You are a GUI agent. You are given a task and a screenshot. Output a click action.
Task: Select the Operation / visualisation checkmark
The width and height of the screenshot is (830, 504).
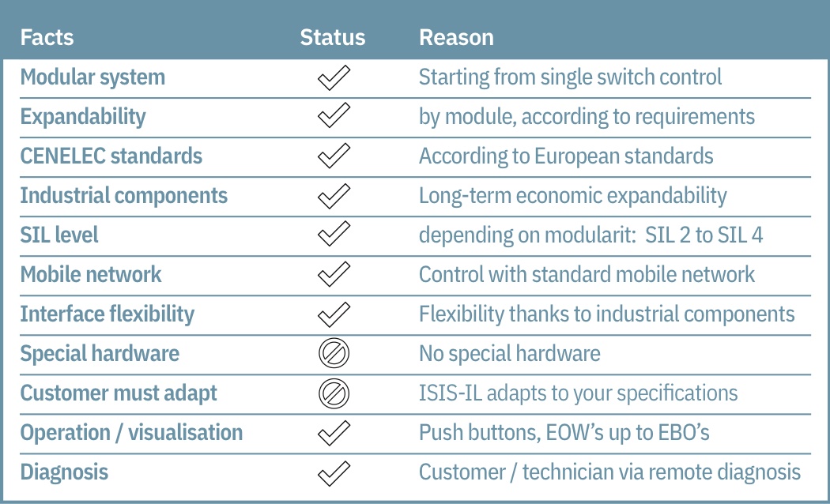click(x=334, y=433)
